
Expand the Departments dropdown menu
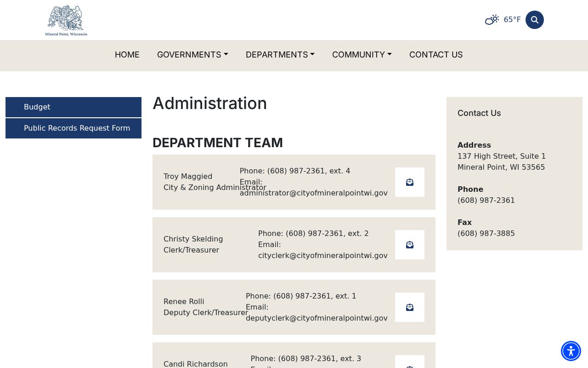coord(280,55)
